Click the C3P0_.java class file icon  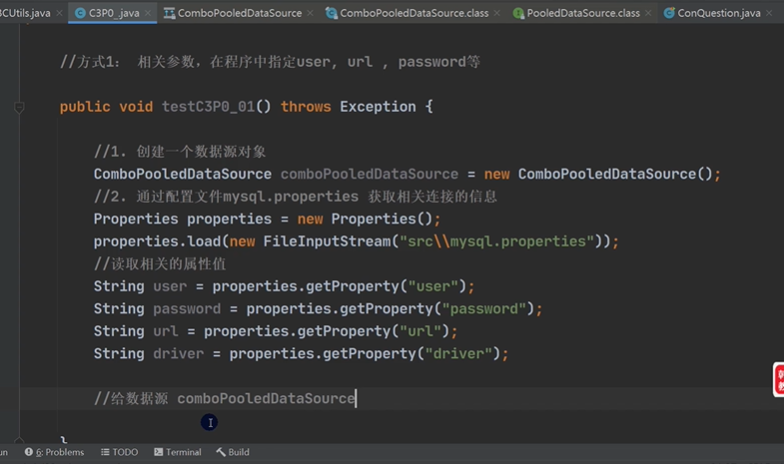[80, 13]
